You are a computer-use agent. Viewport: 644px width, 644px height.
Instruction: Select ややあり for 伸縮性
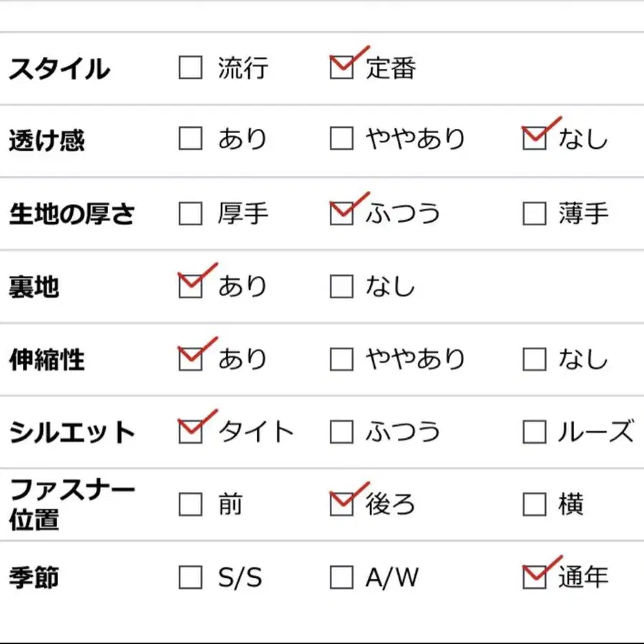click(341, 358)
